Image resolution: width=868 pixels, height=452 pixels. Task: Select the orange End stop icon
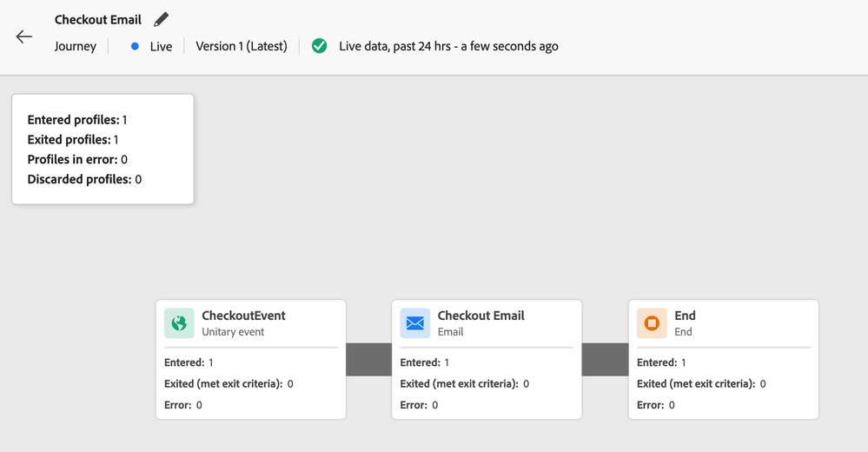(x=652, y=323)
